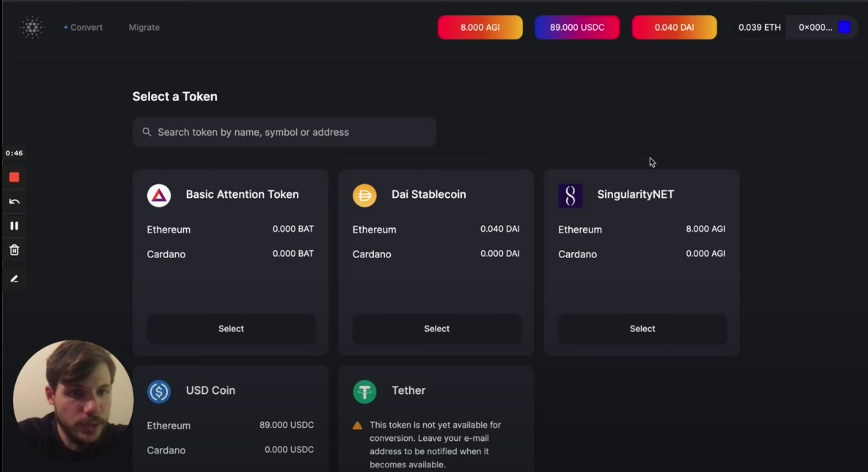Click the Dai Stablecoin logo

click(x=365, y=195)
